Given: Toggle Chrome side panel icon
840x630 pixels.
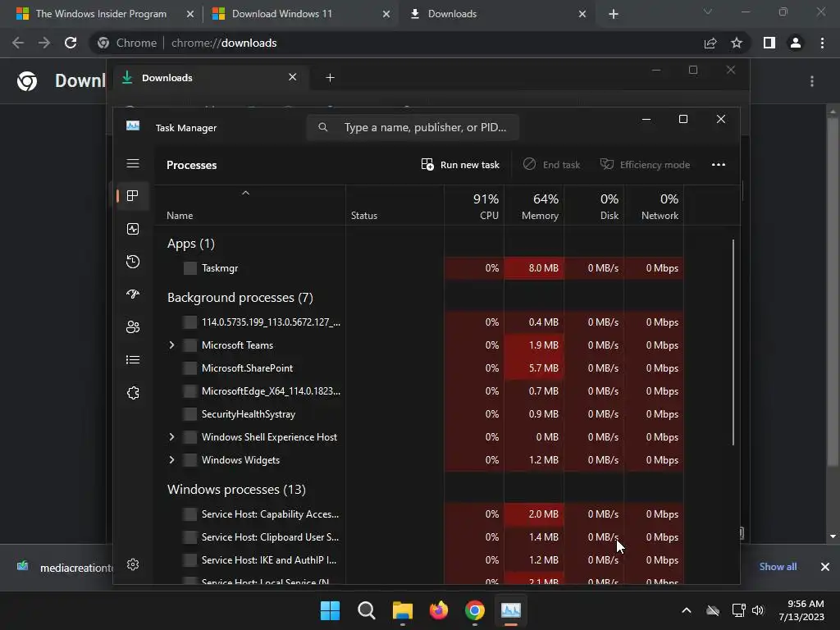Looking at the screenshot, I should tap(769, 43).
